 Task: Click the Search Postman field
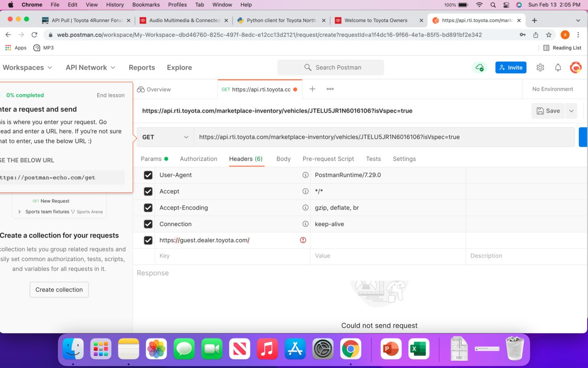pos(331,68)
